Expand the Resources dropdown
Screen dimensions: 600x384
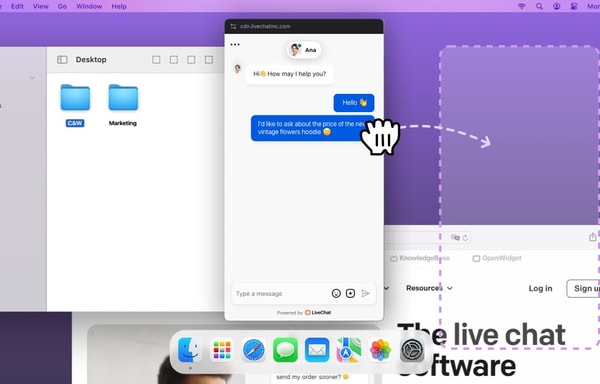point(429,288)
